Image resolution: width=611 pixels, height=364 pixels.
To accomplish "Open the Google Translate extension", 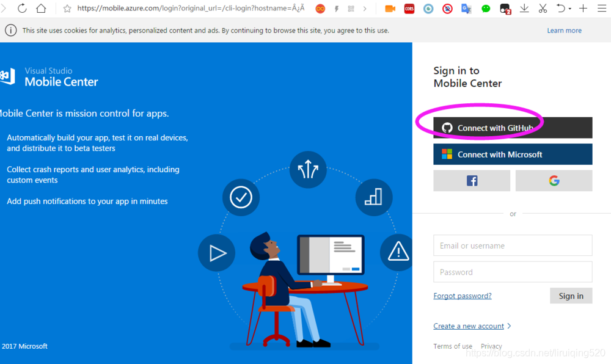I will coord(466,9).
